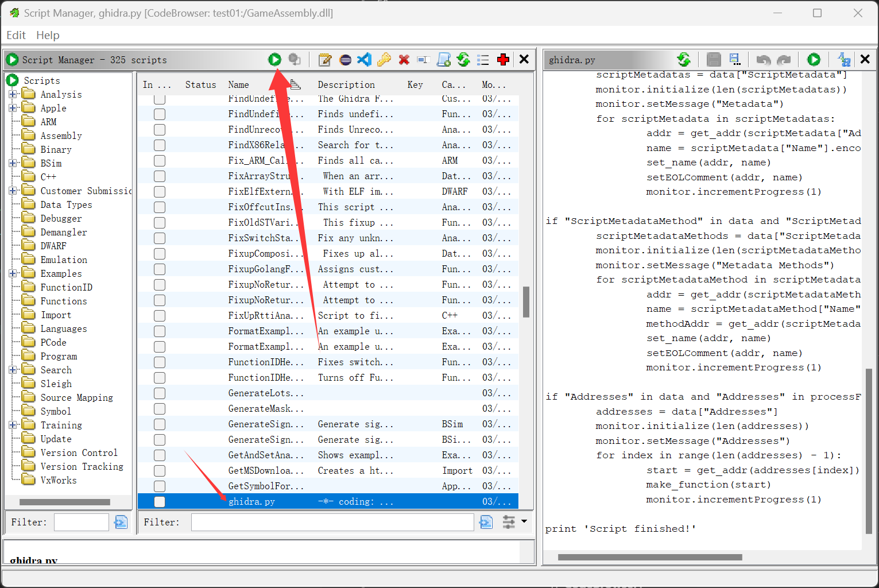Select the Debugger folder
Viewport: 879px width, 588px height.
click(61, 218)
